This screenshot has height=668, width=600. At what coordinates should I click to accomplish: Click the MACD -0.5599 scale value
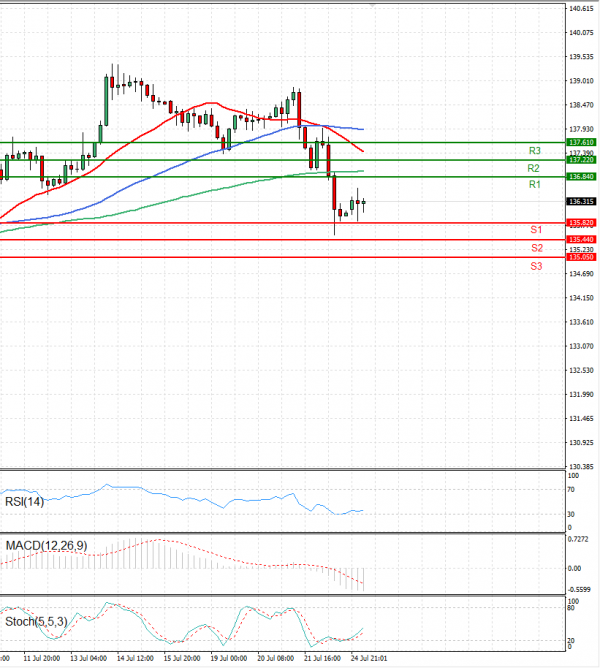click(579, 590)
